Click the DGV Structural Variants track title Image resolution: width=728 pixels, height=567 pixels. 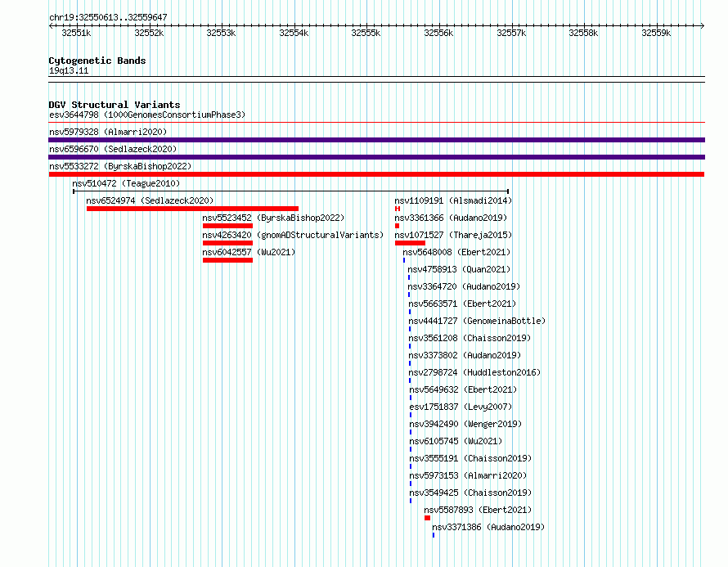coord(115,105)
